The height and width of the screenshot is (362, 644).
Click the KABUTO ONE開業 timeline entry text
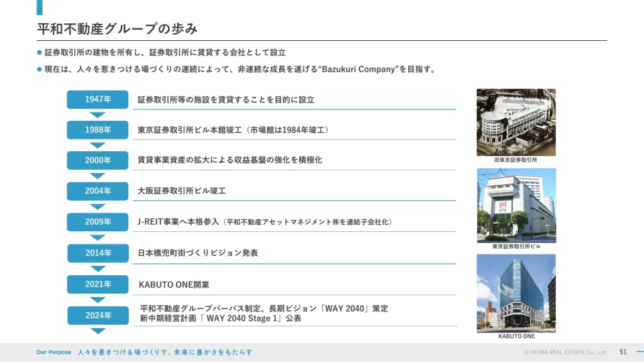174,285
